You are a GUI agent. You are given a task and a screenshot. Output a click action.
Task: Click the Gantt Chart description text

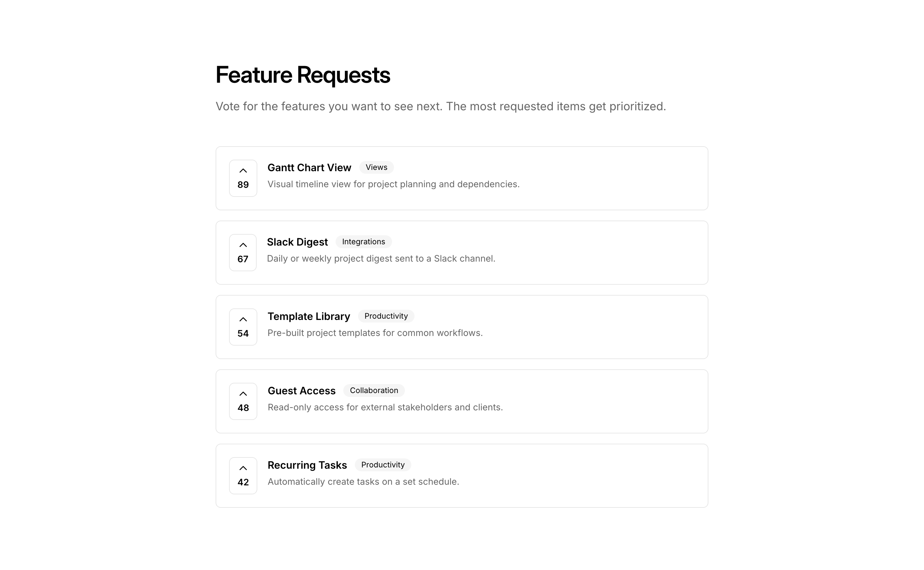(x=393, y=184)
